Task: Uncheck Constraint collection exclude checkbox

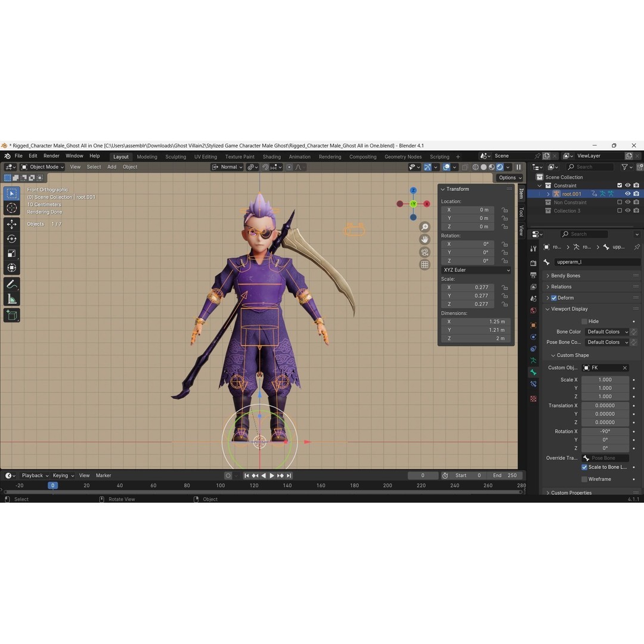Action: click(620, 185)
